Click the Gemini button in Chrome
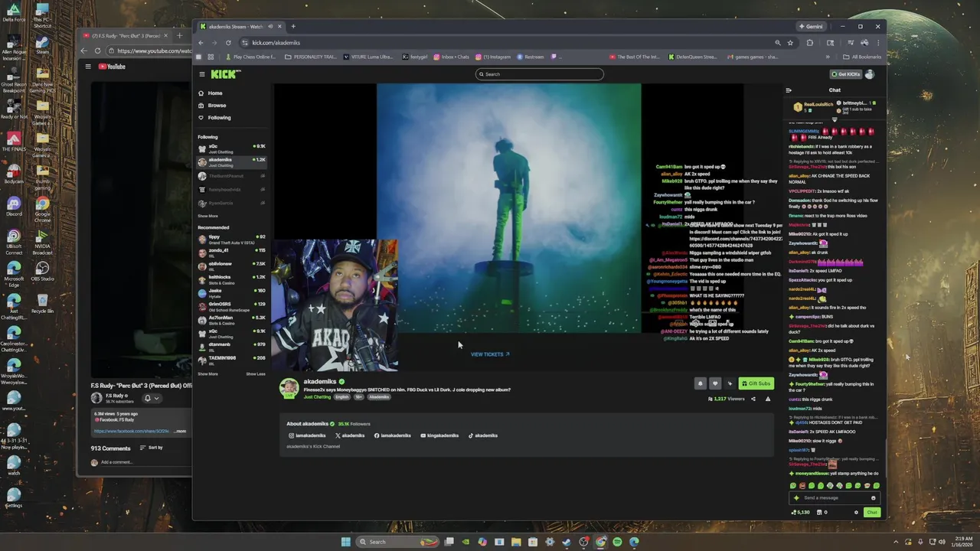Screen dimensions: 980x551 click(x=811, y=26)
